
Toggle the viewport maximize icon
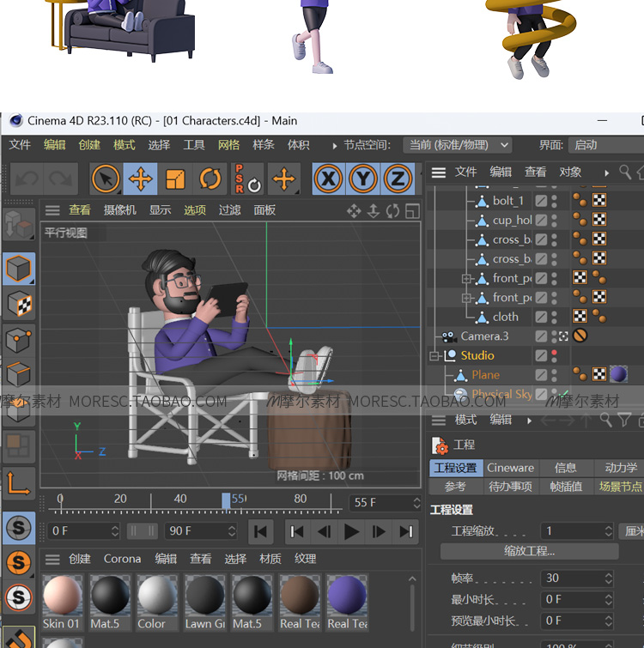click(412, 211)
